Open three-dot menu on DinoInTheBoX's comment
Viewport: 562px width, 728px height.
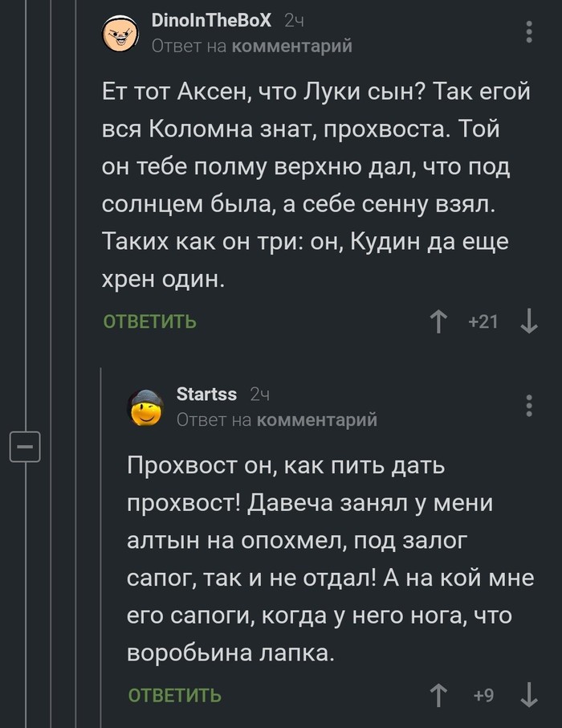528,32
